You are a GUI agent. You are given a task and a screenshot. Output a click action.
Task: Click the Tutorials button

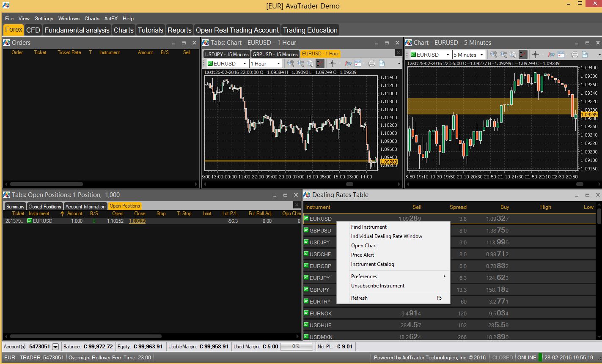[x=151, y=30]
